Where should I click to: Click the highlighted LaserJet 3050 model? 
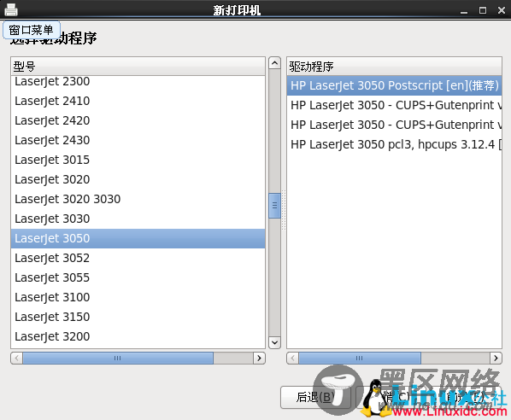(x=138, y=238)
